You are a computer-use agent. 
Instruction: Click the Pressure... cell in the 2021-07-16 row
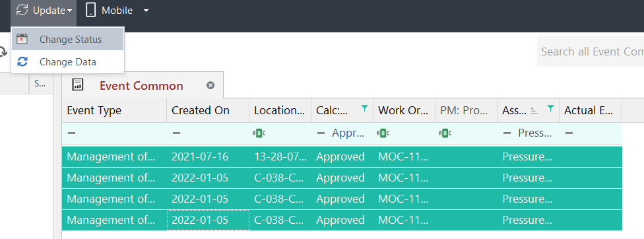point(528,156)
